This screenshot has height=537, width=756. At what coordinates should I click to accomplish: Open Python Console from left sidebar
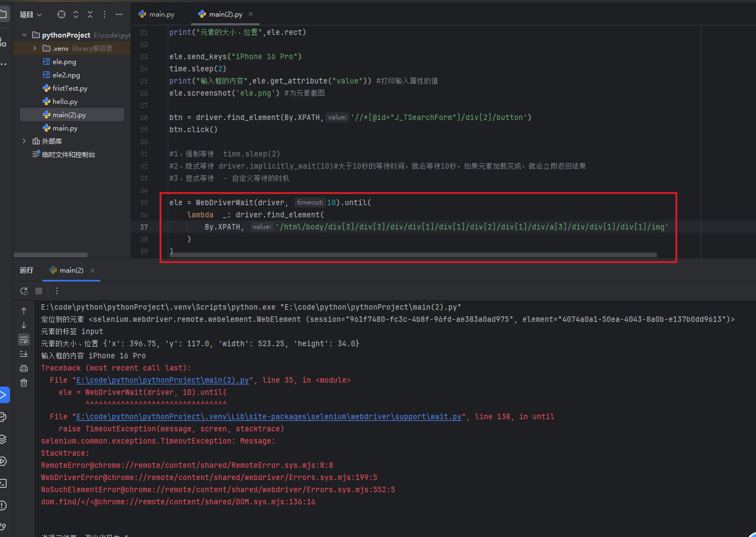click(3, 417)
